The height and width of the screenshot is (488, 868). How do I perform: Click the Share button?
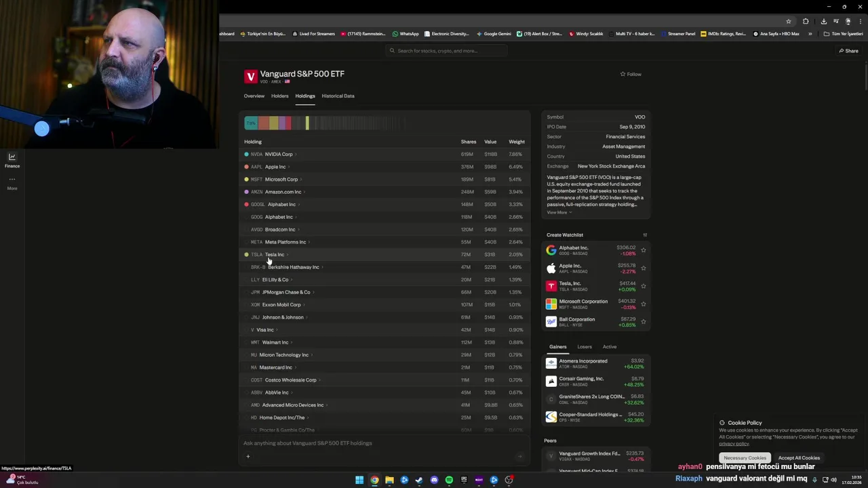848,51
